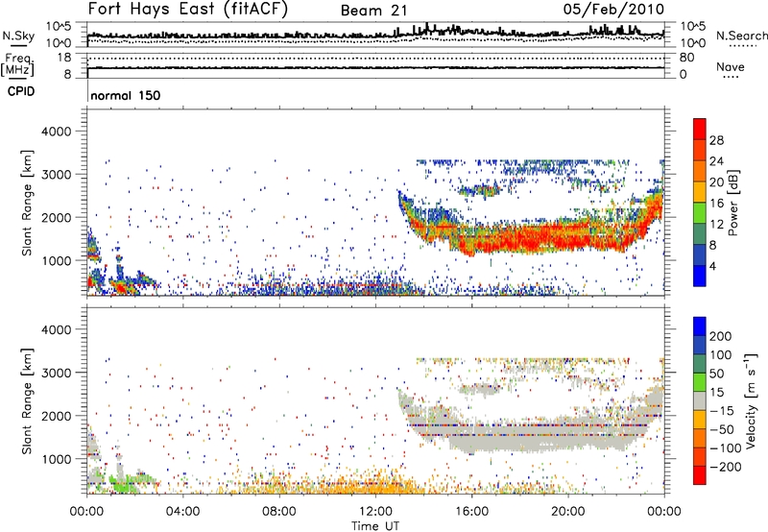
Task: Click the date "05/Feb/2010"
Action: [x=613, y=9]
